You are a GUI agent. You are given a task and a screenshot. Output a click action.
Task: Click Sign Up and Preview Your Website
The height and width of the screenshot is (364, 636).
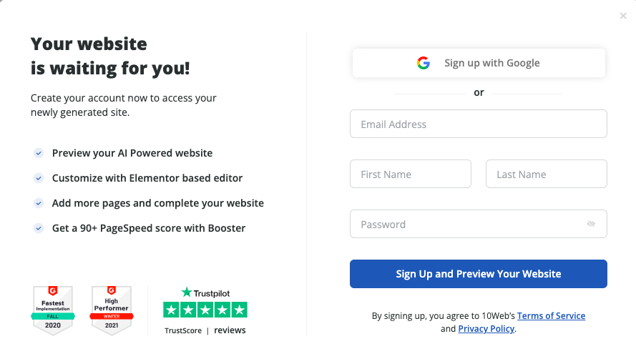point(479,274)
